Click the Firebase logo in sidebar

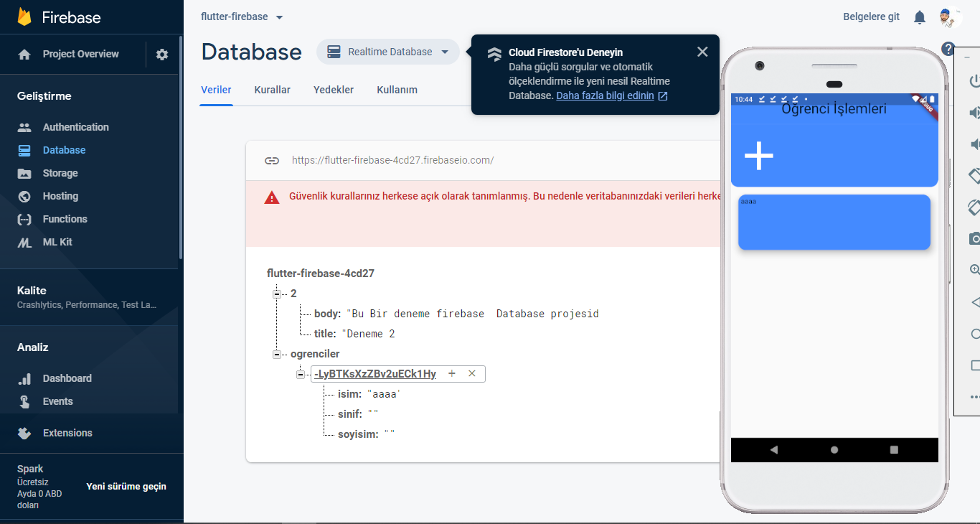(x=59, y=17)
